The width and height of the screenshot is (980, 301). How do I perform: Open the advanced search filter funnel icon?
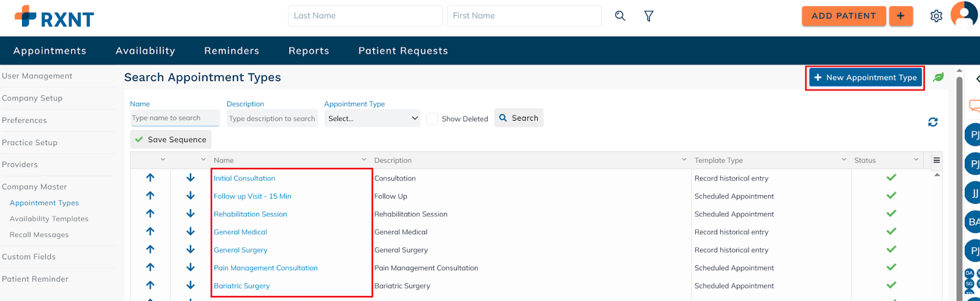[x=649, y=16]
